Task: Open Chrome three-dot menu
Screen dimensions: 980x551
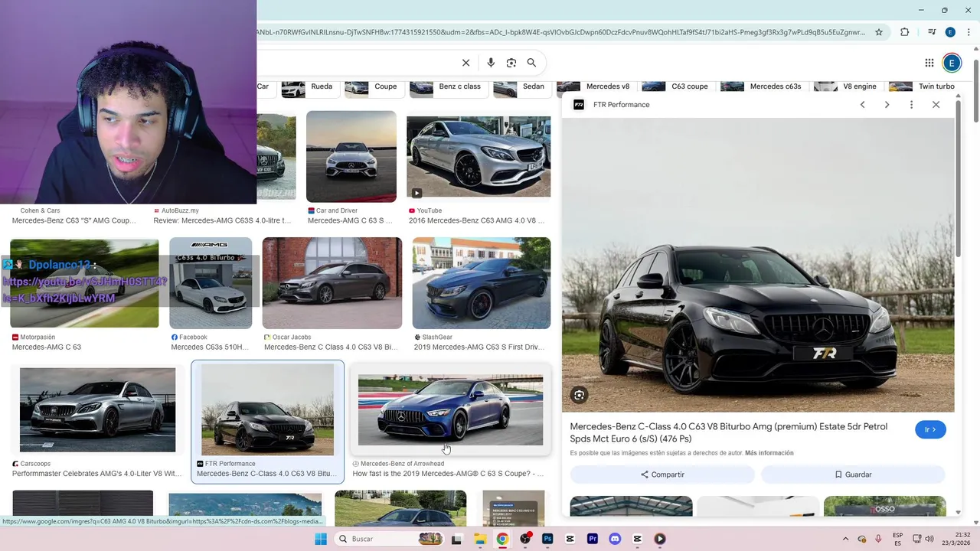Action: tap(970, 32)
